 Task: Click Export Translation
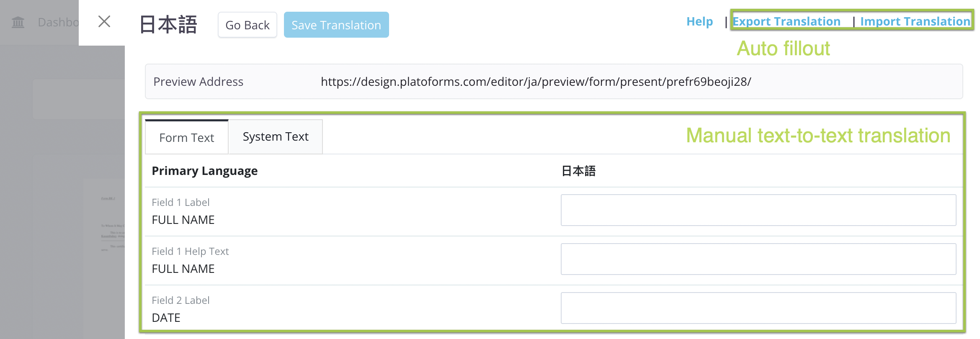point(786,21)
